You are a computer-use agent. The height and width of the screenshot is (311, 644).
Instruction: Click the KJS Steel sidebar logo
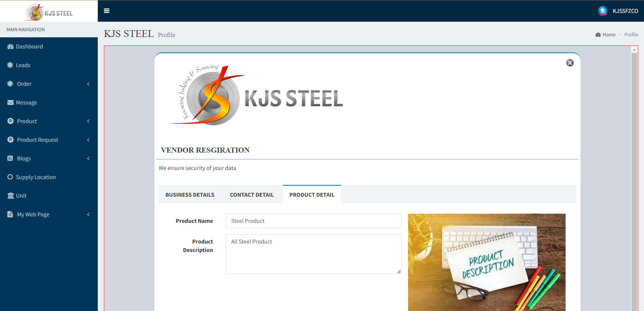pos(49,13)
